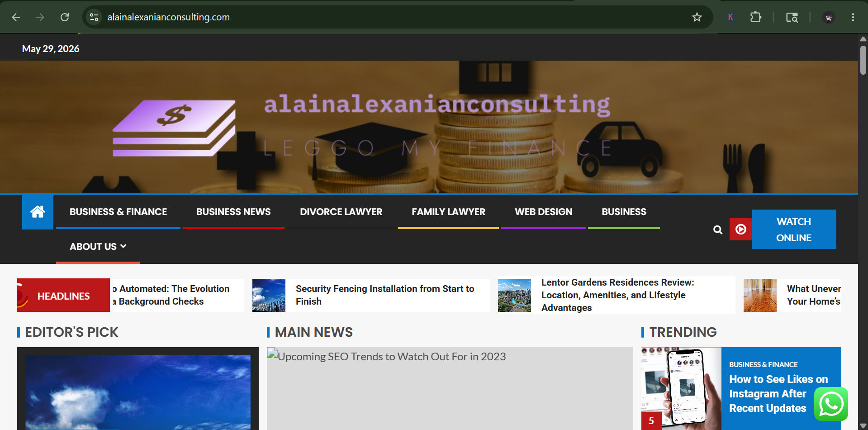Click the Watch Online button

[x=794, y=229]
